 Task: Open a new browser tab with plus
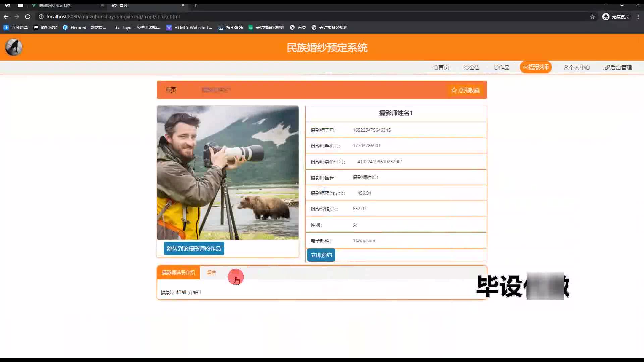(x=196, y=5)
